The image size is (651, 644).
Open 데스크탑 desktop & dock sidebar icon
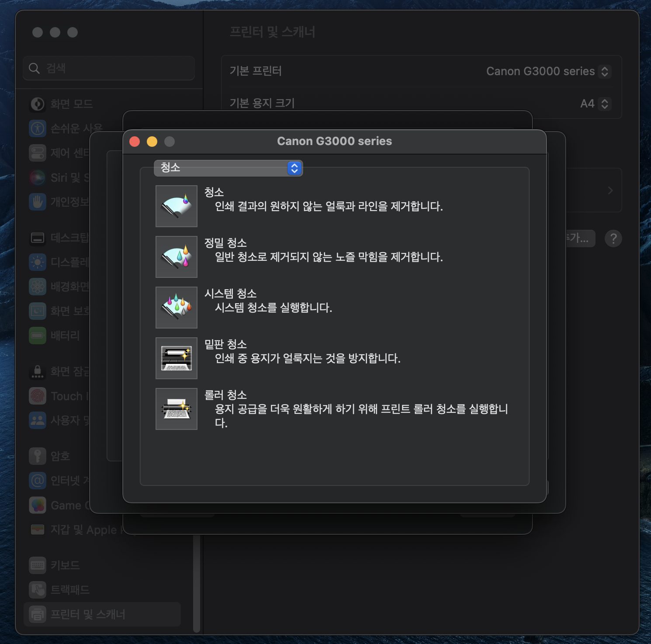[38, 238]
